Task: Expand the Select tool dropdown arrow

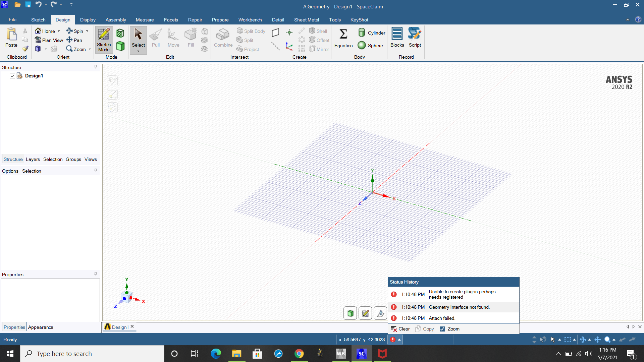Action: (138, 51)
